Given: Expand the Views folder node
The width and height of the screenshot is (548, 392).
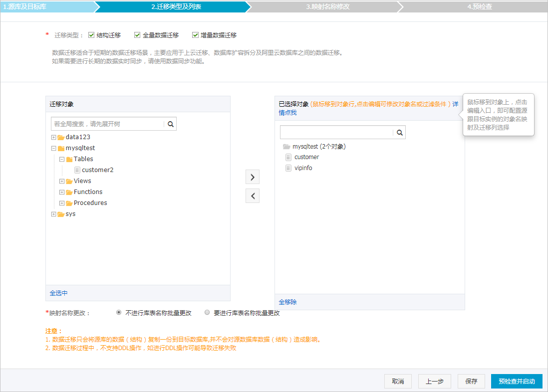Looking at the screenshot, I should point(62,181).
